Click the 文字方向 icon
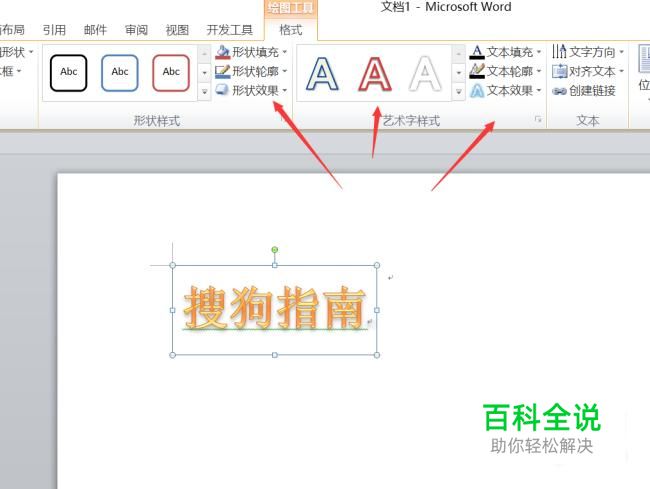The height and width of the screenshot is (489, 650). click(x=559, y=52)
